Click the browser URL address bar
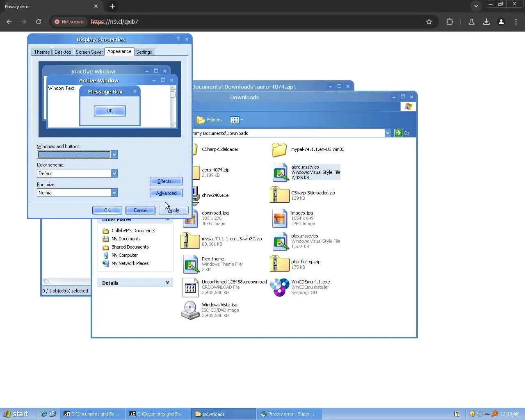Viewport: 525px width, 420px height. [x=255, y=22]
